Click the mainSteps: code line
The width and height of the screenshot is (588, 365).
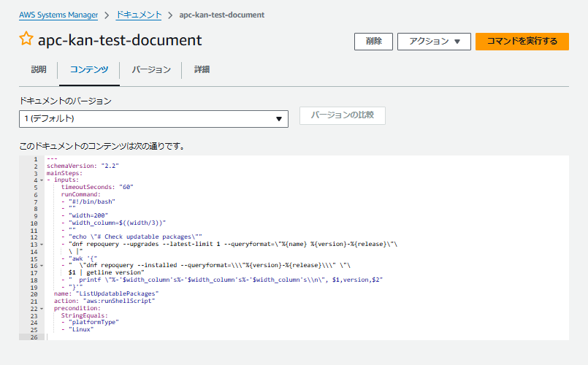[x=64, y=173]
